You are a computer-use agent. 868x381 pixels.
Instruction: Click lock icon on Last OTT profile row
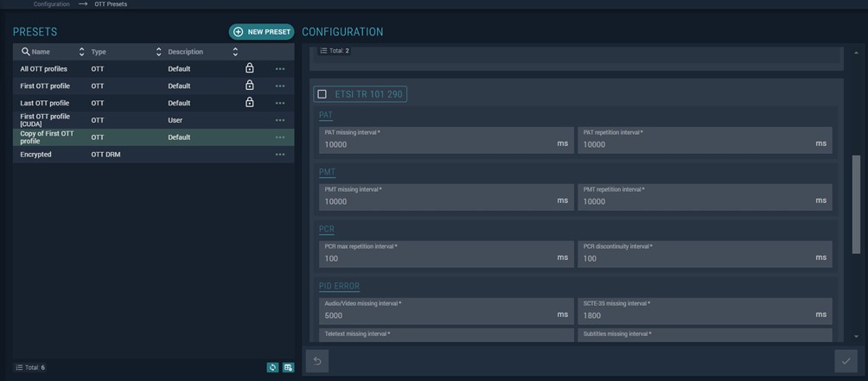coord(250,103)
